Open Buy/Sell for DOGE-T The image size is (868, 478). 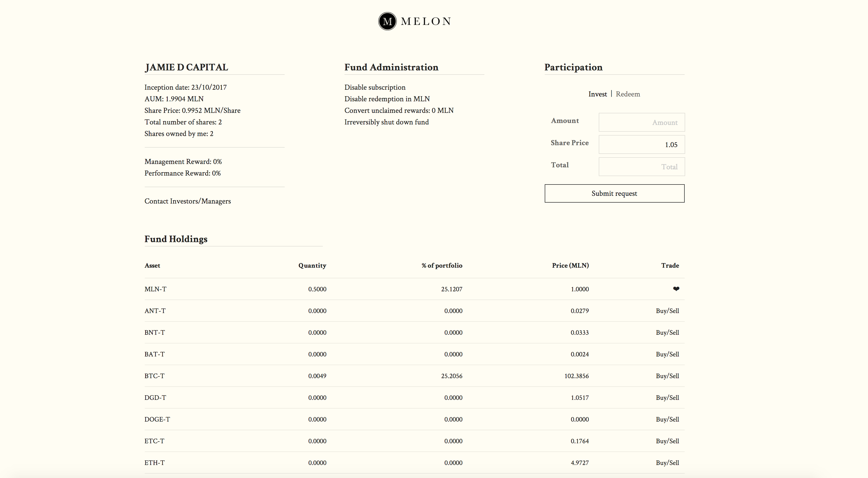(x=667, y=419)
